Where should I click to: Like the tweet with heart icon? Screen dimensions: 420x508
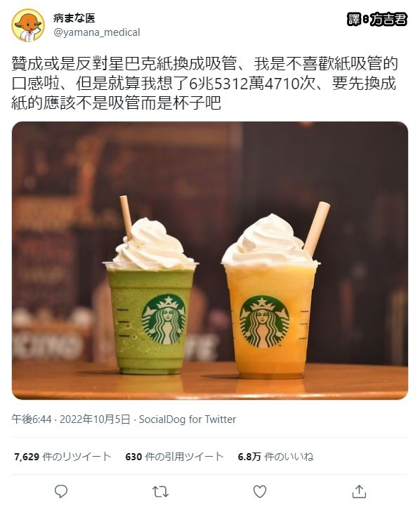tap(260, 492)
